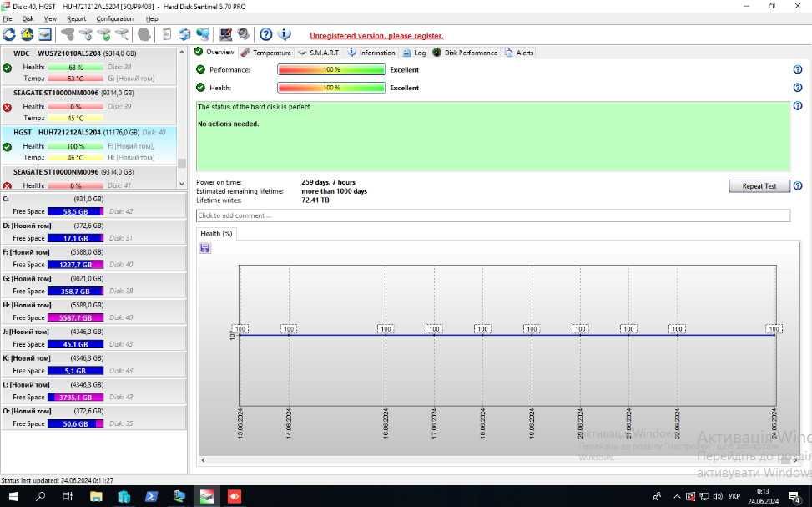Click the globe network toolbar icon
812x507 pixels.
[203, 35]
